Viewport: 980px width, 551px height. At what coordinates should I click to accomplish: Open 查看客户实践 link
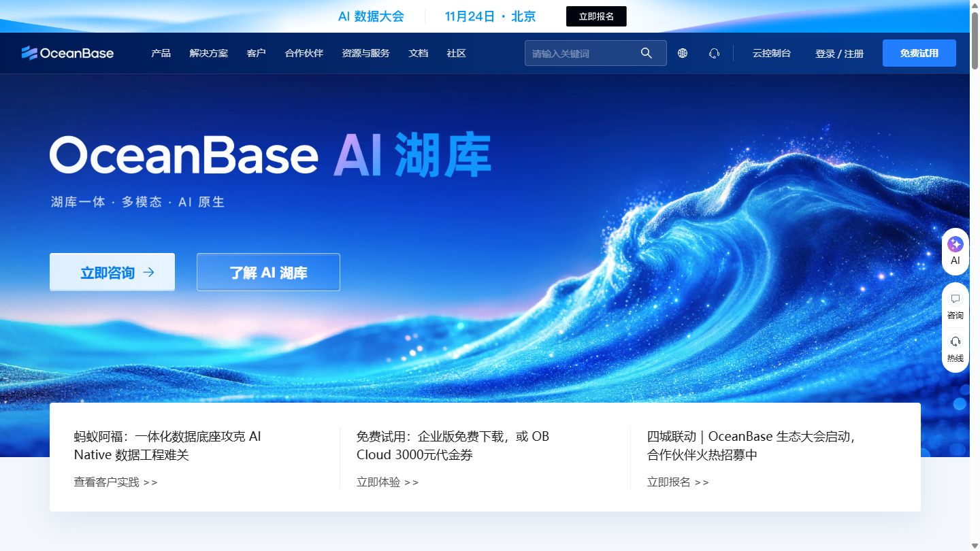116,482
